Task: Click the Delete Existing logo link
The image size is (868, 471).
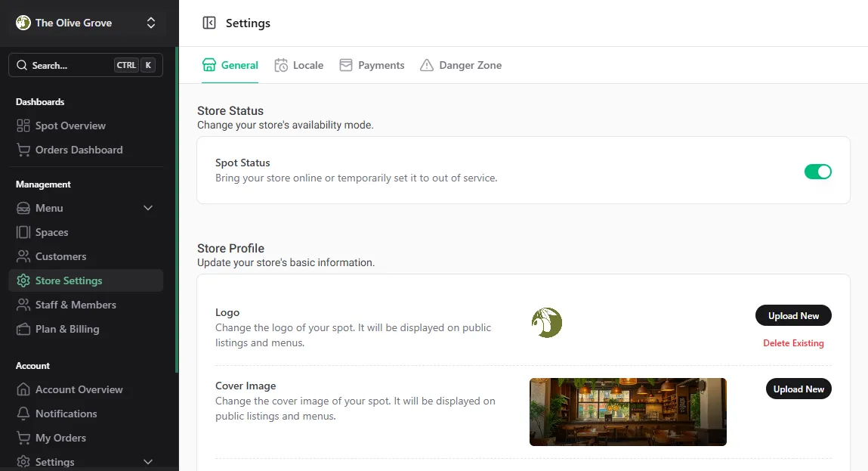Action: [793, 343]
